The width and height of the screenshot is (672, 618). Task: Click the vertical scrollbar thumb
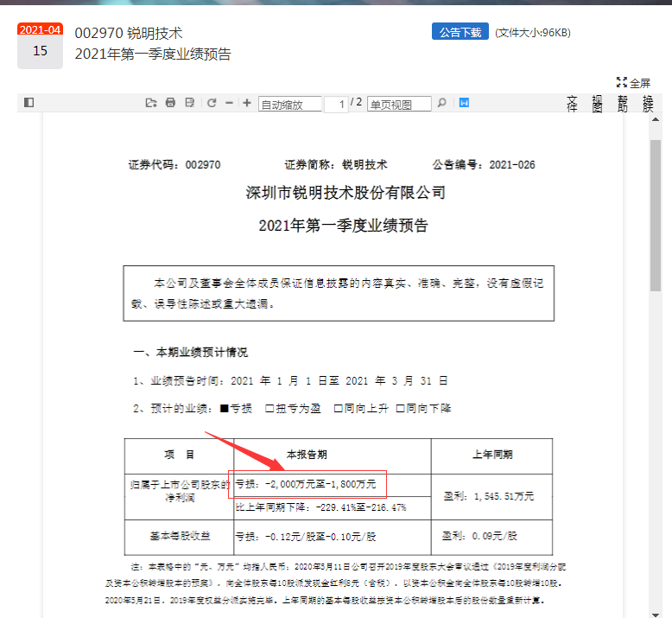click(x=656, y=215)
